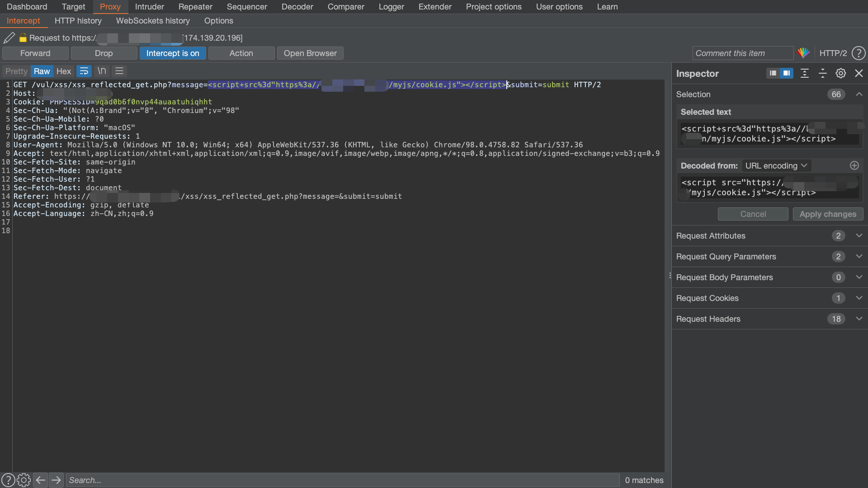Screen dimensions: 868x488
Task: Click the add decoding plus icon
Action: [x=854, y=165]
